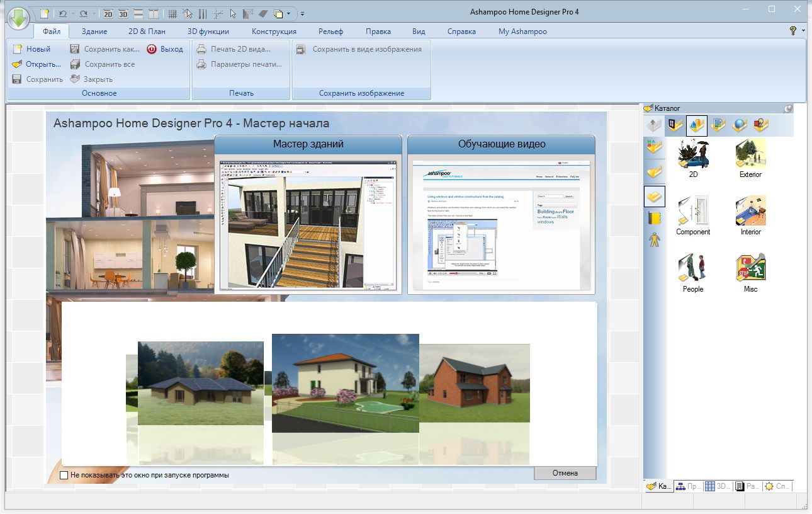Click the green down-arrow application button

coord(18,17)
